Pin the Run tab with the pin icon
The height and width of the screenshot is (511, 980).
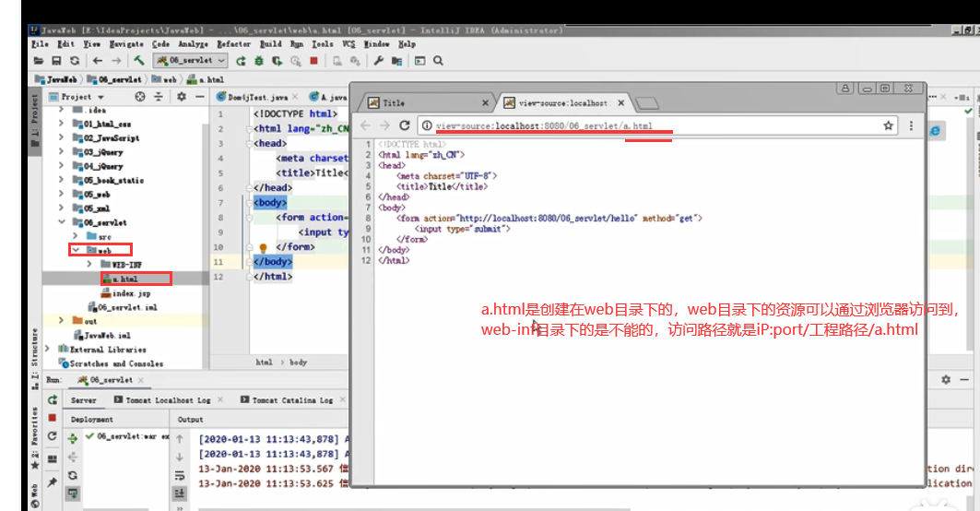tap(53, 481)
